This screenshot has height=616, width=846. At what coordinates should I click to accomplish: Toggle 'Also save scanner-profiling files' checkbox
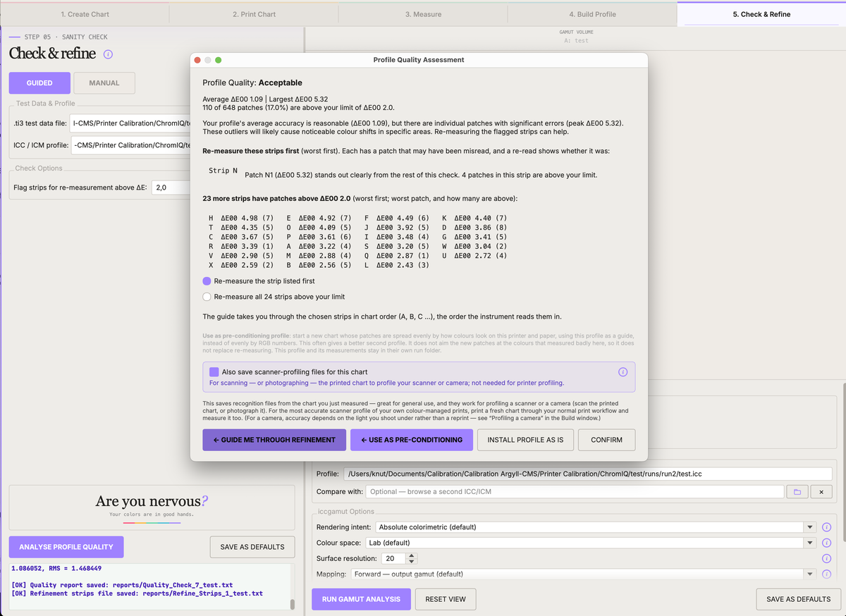point(214,371)
